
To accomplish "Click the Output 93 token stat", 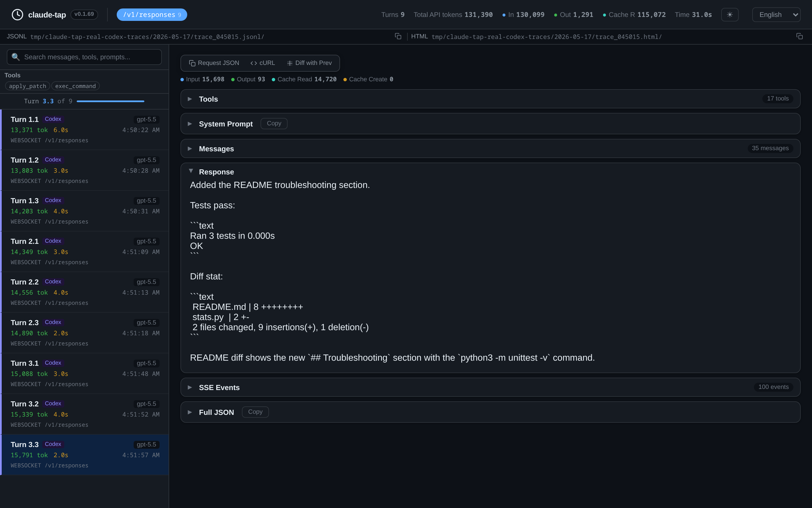I will [x=248, y=79].
